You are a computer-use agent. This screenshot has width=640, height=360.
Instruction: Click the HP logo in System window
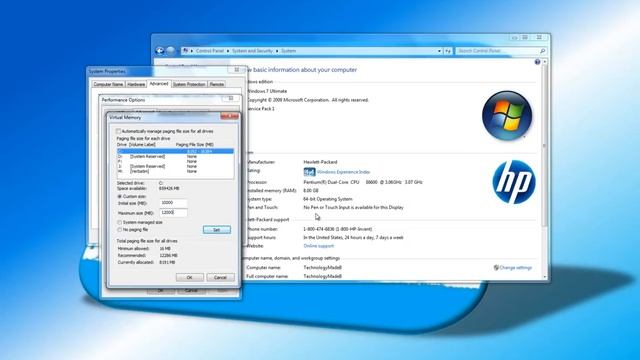click(514, 182)
